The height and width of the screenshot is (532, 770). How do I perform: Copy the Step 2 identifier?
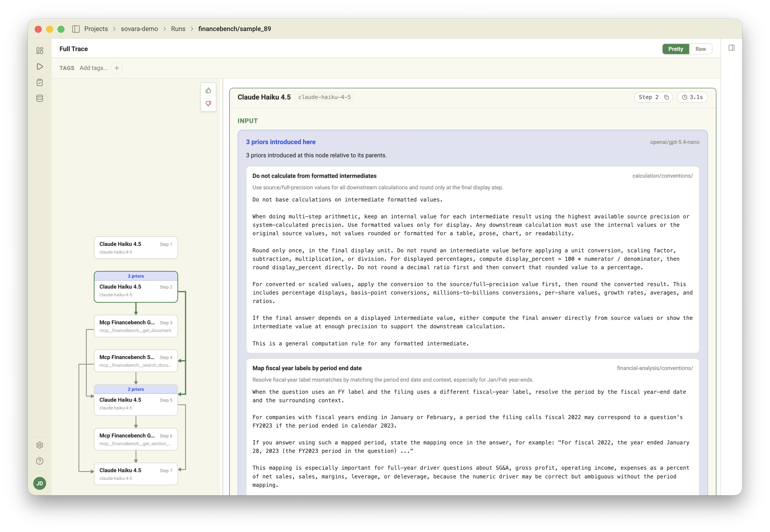666,97
